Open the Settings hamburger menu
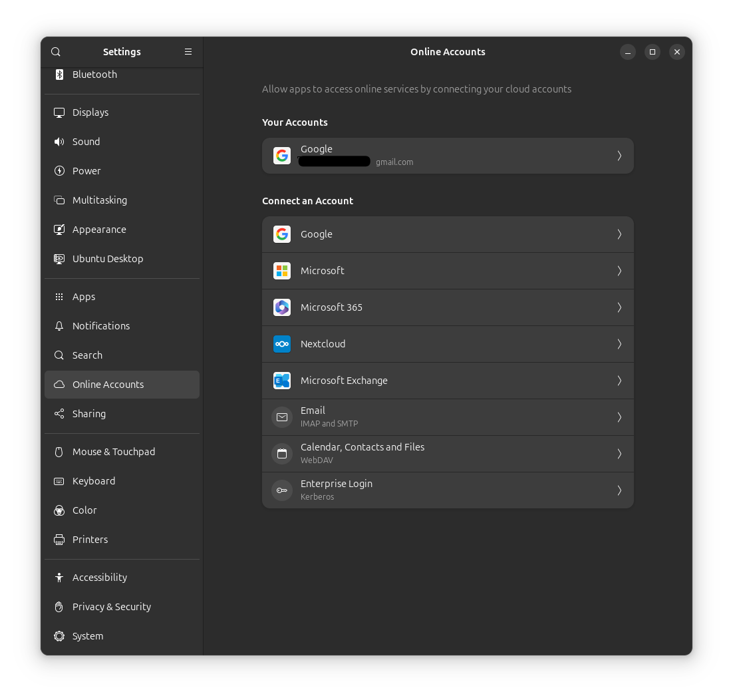 tap(188, 52)
